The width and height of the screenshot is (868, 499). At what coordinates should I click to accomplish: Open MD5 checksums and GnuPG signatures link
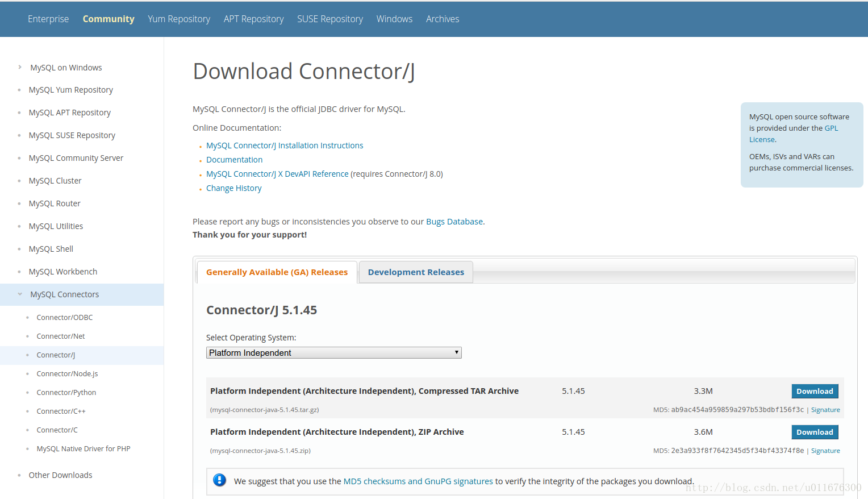pos(418,481)
